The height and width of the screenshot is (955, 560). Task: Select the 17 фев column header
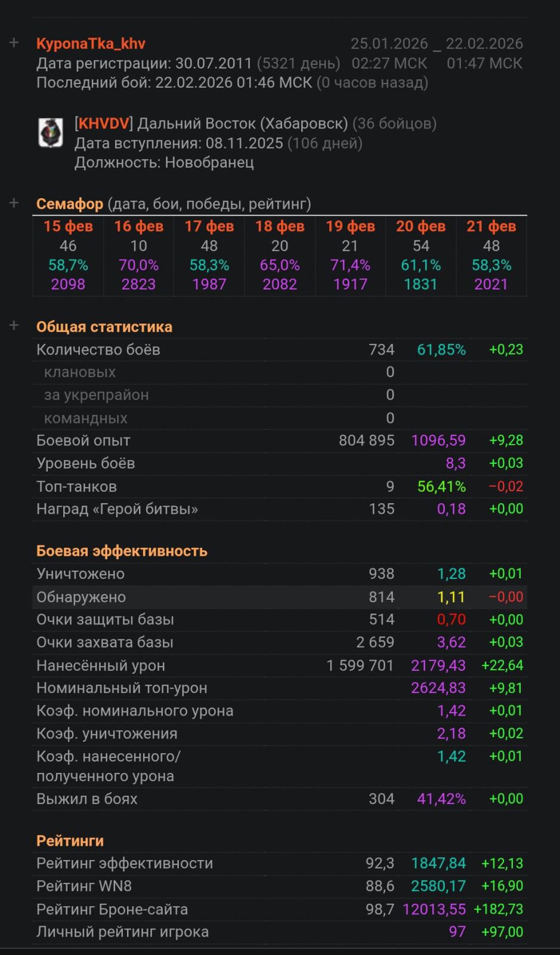point(209,226)
